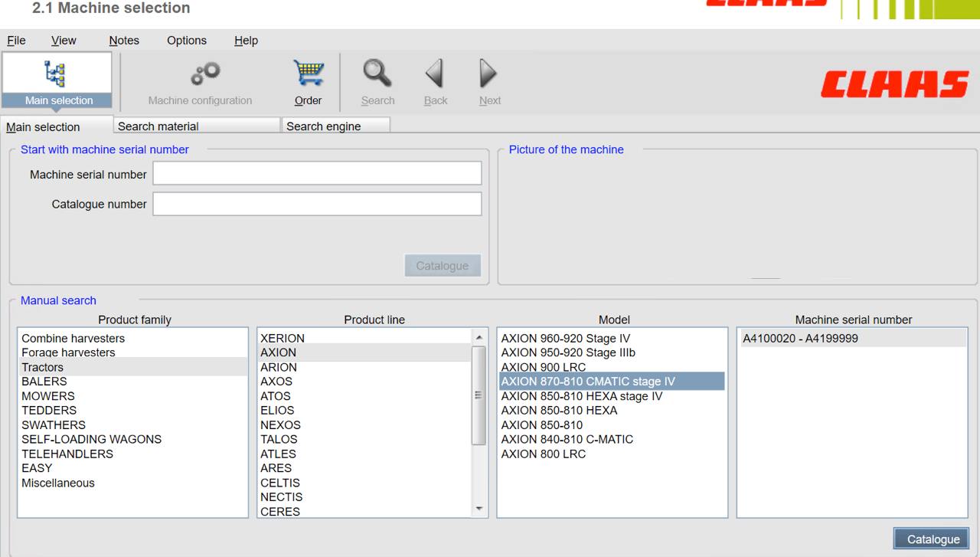Select ARION product line
The image size is (980, 557).
(x=364, y=367)
